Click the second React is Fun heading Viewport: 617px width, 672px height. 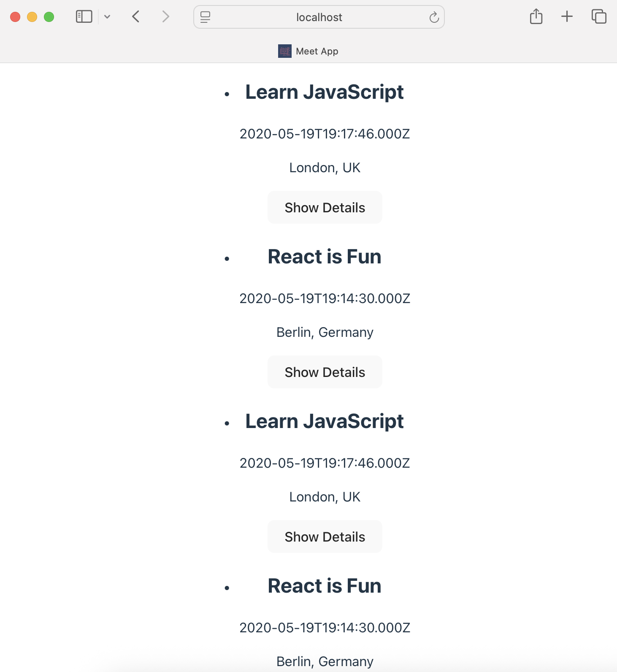tap(325, 586)
